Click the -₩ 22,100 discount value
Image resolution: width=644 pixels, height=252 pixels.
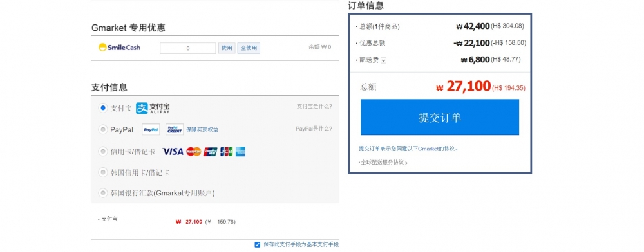tap(471, 43)
